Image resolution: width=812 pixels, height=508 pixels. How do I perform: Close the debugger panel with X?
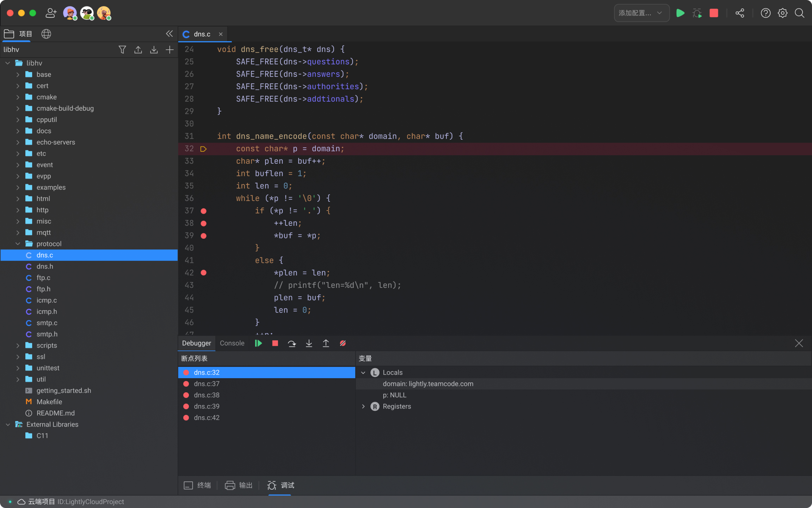[799, 343]
